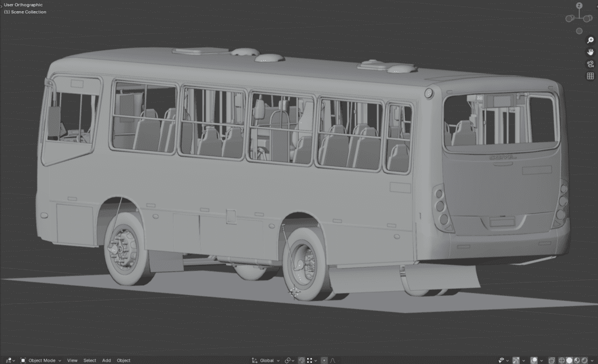The width and height of the screenshot is (598, 364).
Task: Click the hand pan view icon
Action: 590,52
